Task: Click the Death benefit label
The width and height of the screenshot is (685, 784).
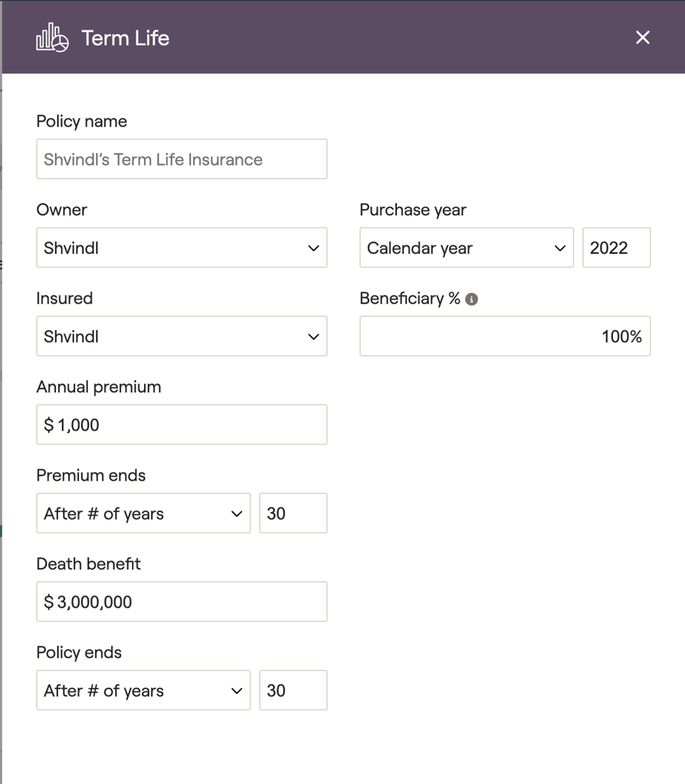Action: pos(89,564)
